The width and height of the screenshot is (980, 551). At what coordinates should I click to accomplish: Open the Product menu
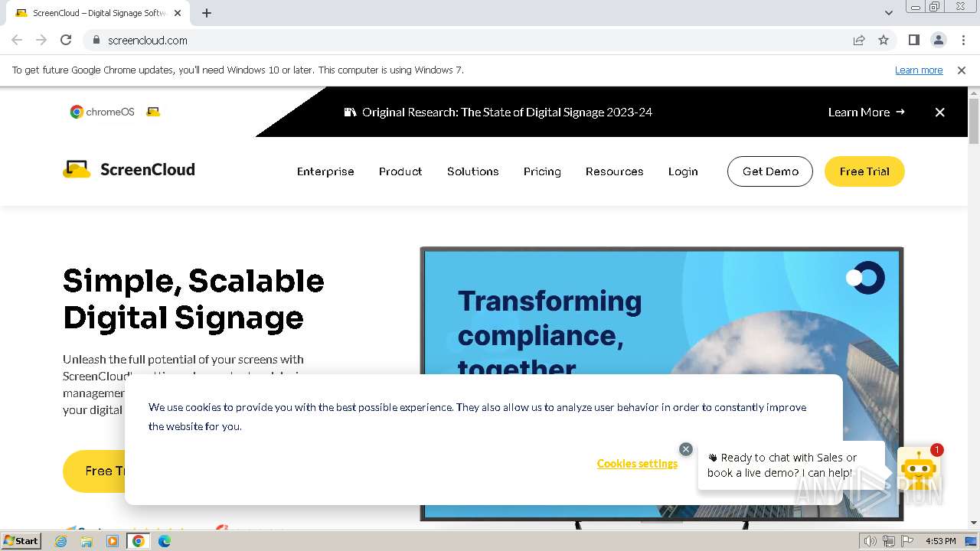400,171
